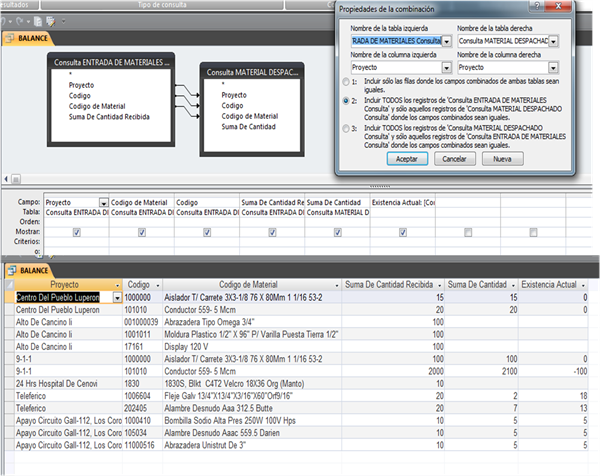Switch to the upper BALANCE design tab

point(28,39)
